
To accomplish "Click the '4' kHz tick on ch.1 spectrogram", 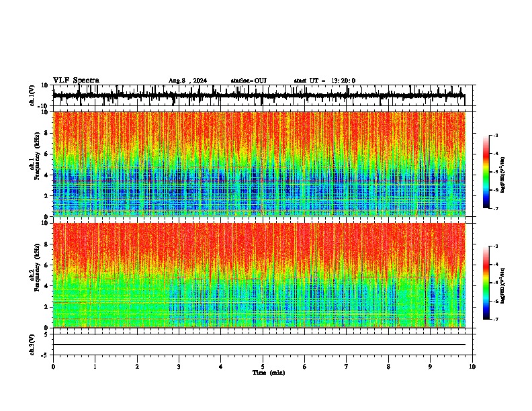I will click(x=47, y=175).
